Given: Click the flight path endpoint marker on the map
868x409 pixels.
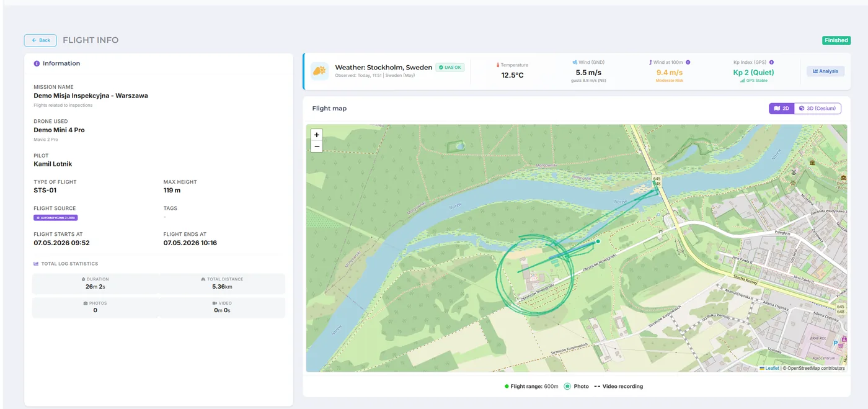Looking at the screenshot, I should click(598, 241).
